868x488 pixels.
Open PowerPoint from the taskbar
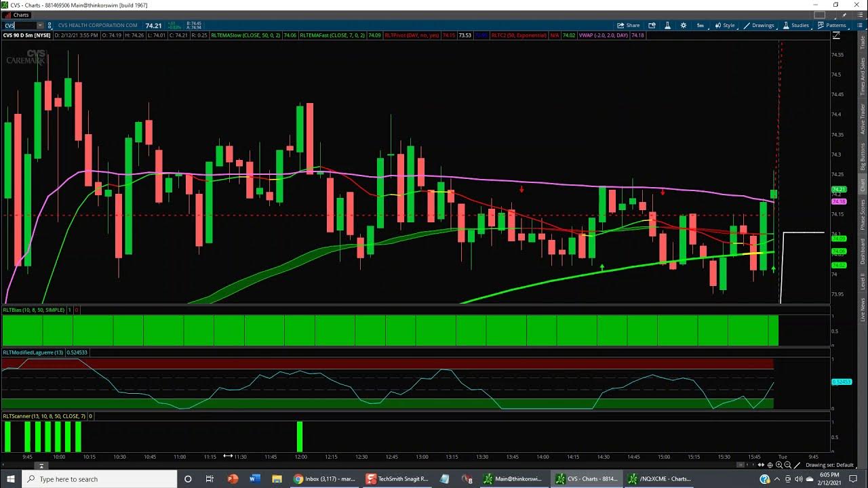coord(233,479)
